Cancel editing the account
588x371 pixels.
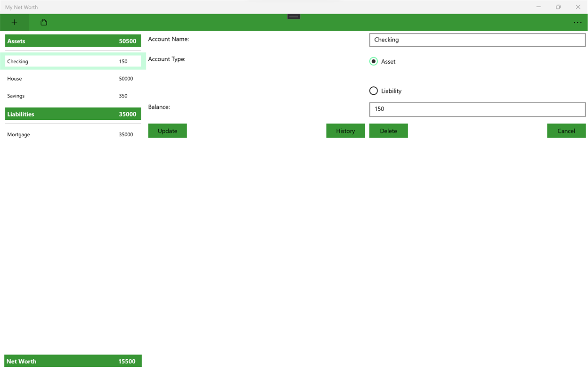coord(566,131)
